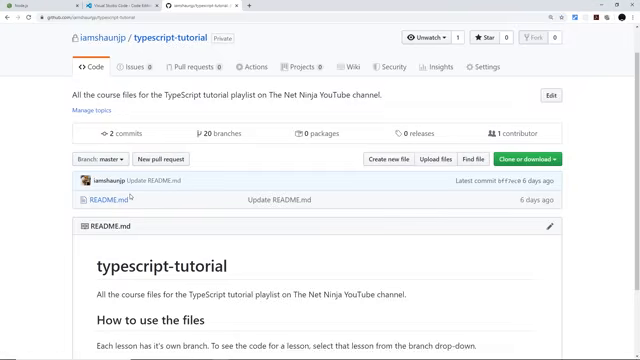The width and height of the screenshot is (640, 360).
Task: Switch to the Visual Studio Code tab
Action: [121, 6]
